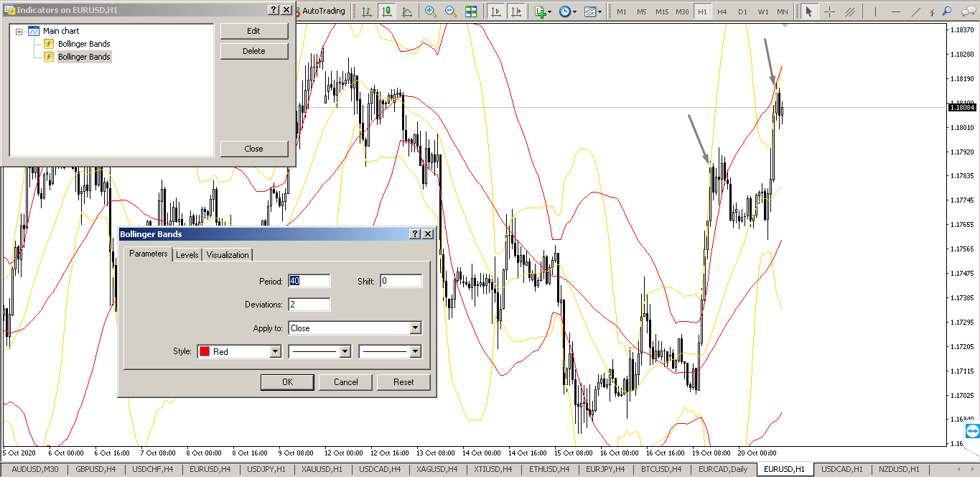Click the Reset button
The image size is (980, 477).
coord(403,382)
